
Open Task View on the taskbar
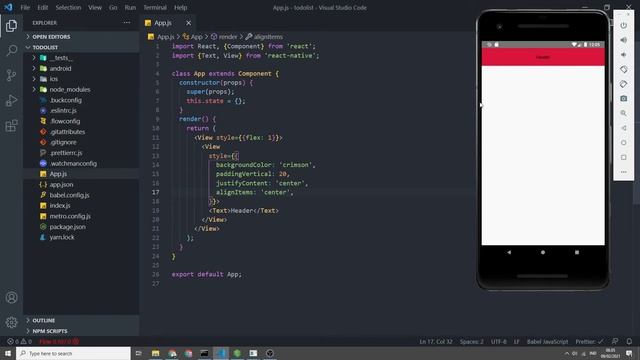tap(138, 353)
